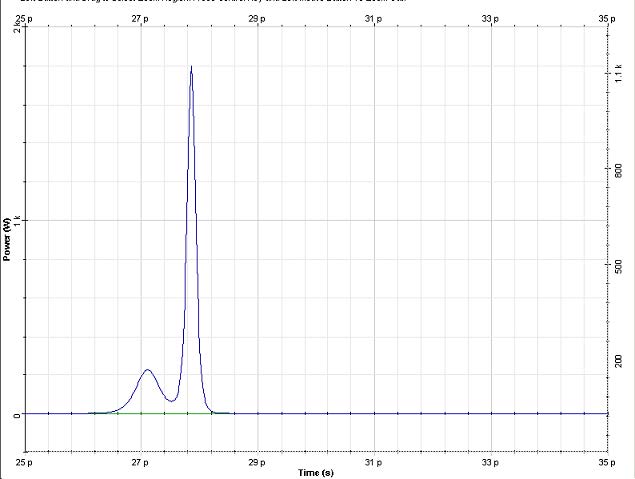Pick the "1.1 k" tick label on the right axis
635x479 pixels.
(x=618, y=73)
